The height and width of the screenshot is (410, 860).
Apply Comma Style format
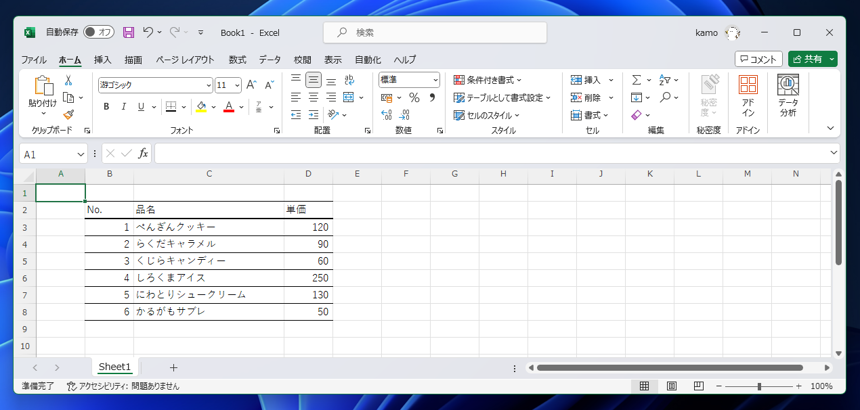point(432,98)
